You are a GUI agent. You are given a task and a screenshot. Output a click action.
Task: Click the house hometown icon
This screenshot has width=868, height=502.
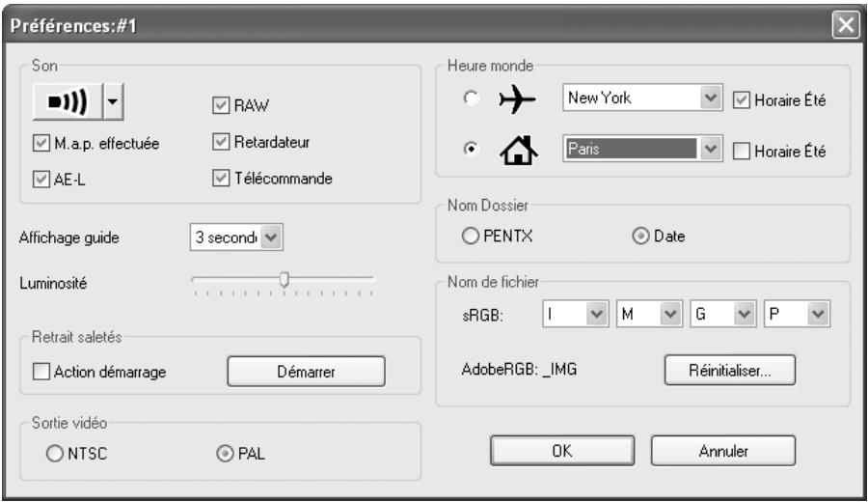tap(518, 151)
